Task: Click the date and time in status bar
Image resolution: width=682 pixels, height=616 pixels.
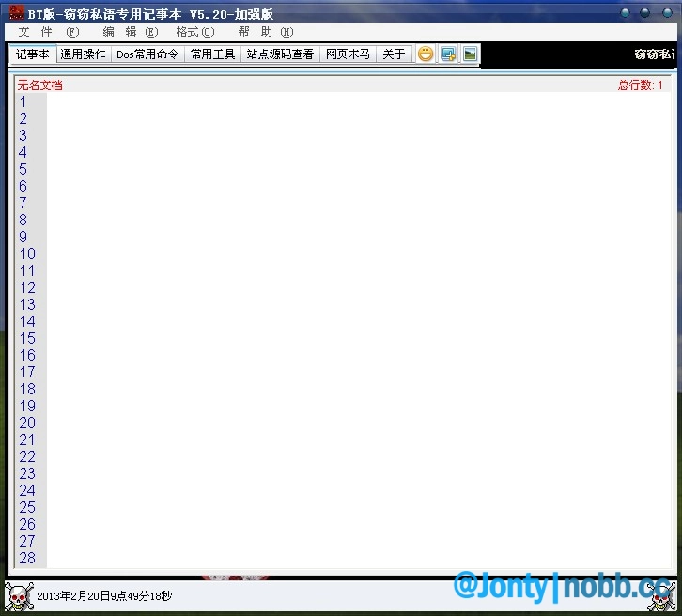Action: coord(104,596)
